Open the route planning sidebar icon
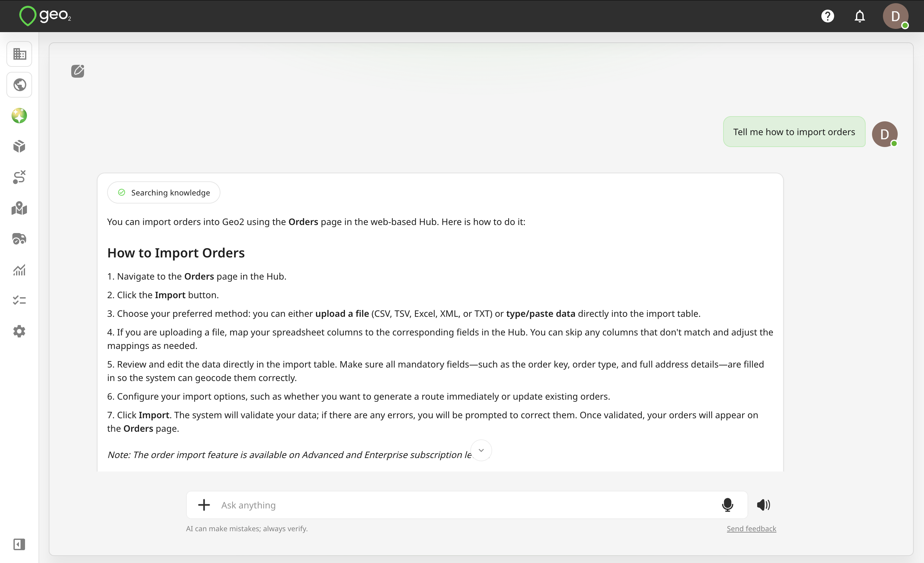 pos(19,177)
